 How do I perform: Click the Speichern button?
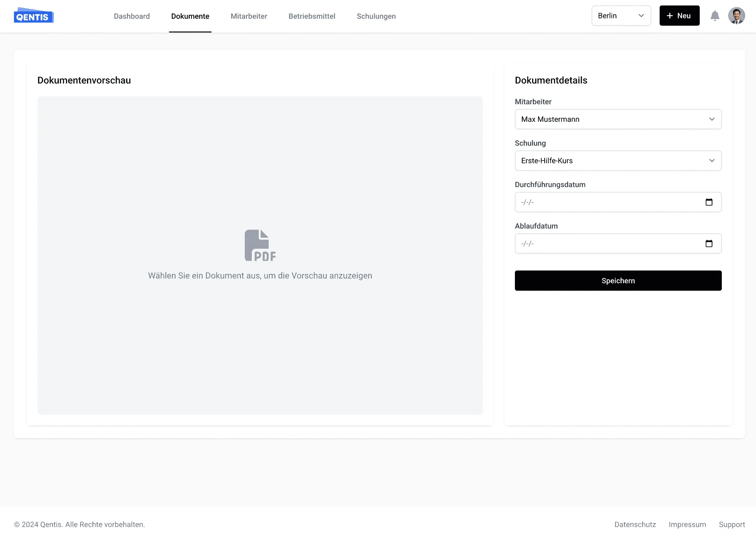pos(618,281)
